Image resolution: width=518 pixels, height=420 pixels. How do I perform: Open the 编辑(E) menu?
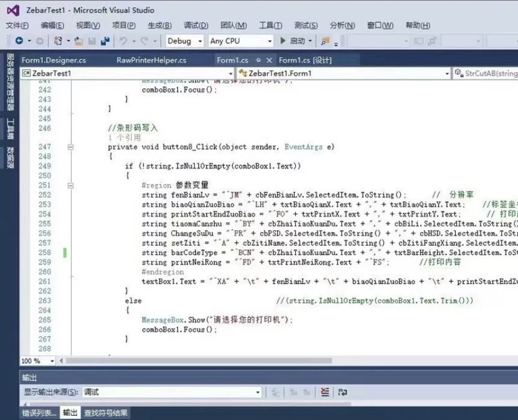[52, 26]
